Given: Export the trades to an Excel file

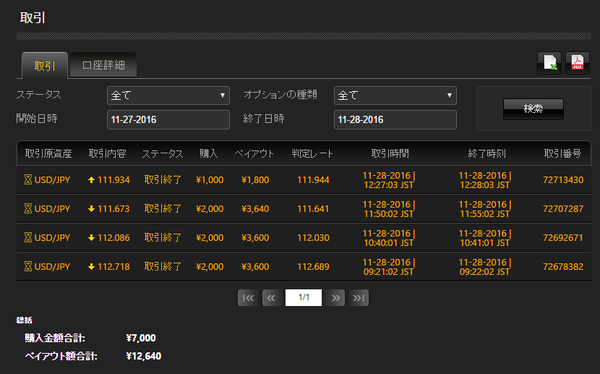Looking at the screenshot, I should 549,63.
